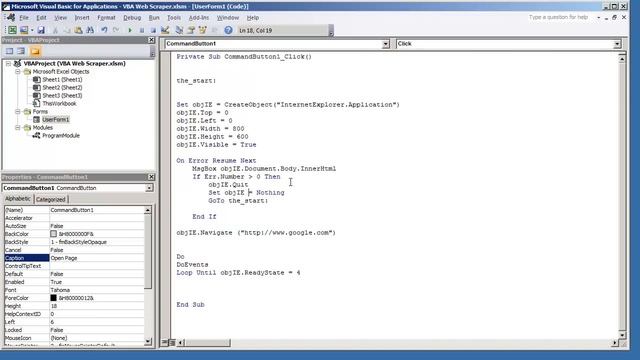Click the Cut scissors icon
Screen dimensions: 640x360
55,30
